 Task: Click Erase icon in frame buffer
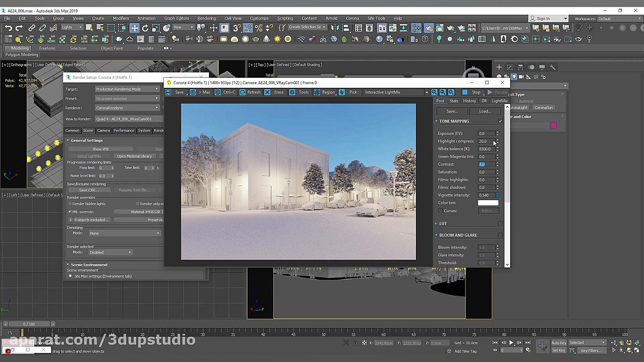pos(267,92)
